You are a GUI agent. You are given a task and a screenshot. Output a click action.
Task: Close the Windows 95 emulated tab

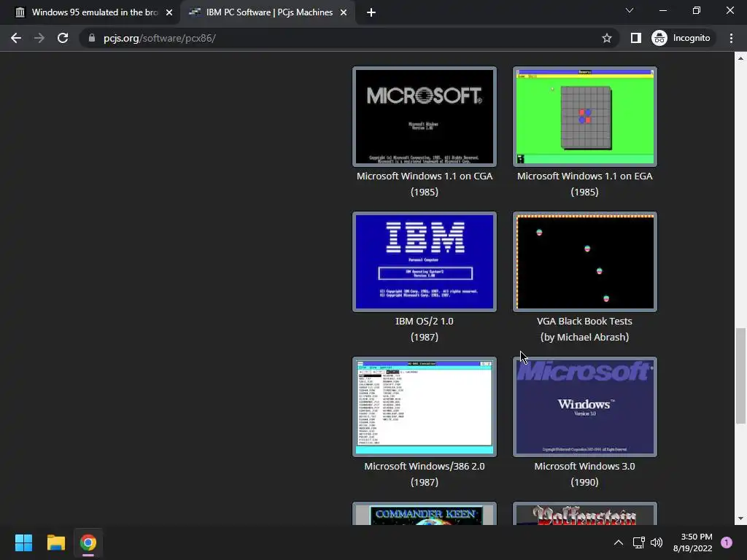pos(169,12)
